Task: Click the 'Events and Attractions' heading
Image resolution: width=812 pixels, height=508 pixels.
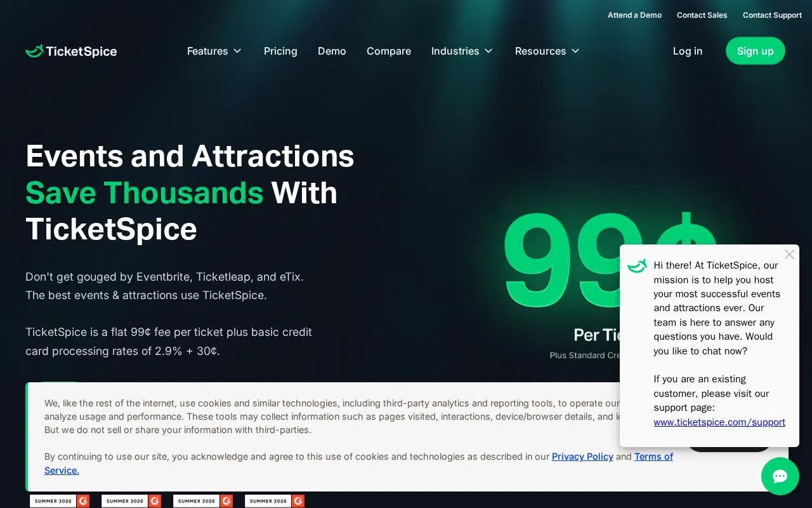Action: tap(190, 156)
